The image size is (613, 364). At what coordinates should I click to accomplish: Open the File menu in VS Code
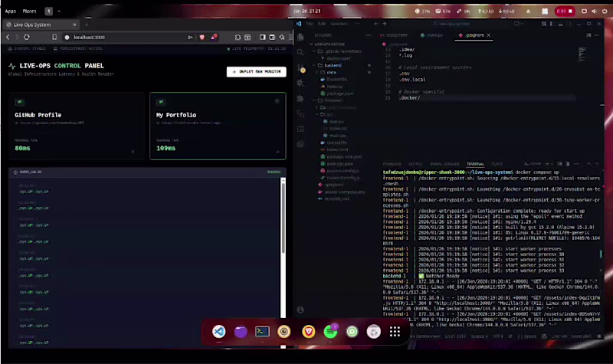tap(310, 24)
